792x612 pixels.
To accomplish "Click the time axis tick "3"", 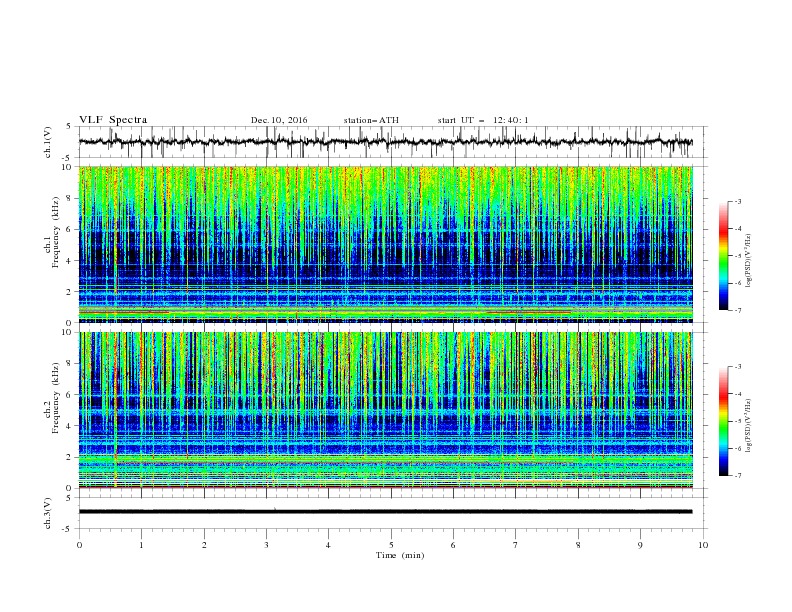I will point(266,545).
